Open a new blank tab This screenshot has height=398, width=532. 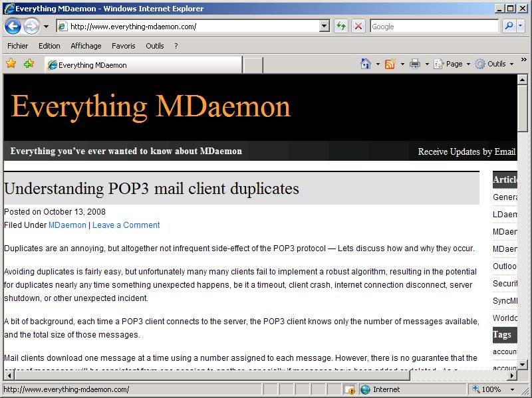click(x=253, y=65)
